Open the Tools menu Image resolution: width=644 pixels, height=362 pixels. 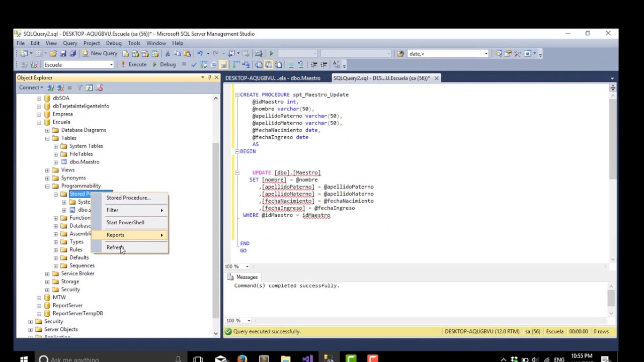click(134, 43)
